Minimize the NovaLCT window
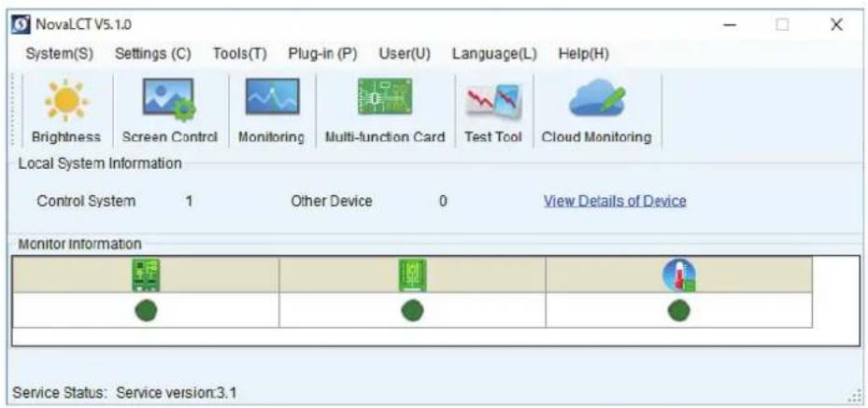868x408 pixels. coord(730,25)
